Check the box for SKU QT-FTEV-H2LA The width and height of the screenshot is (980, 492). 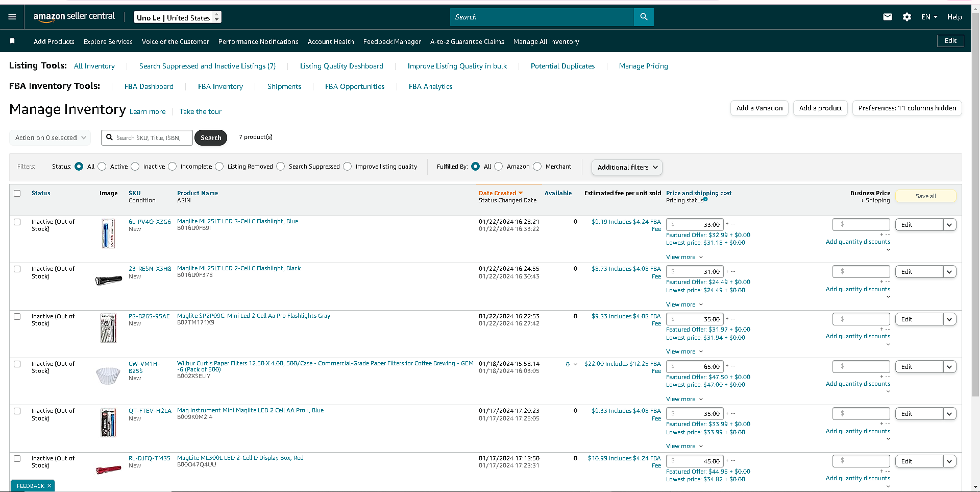(x=17, y=411)
